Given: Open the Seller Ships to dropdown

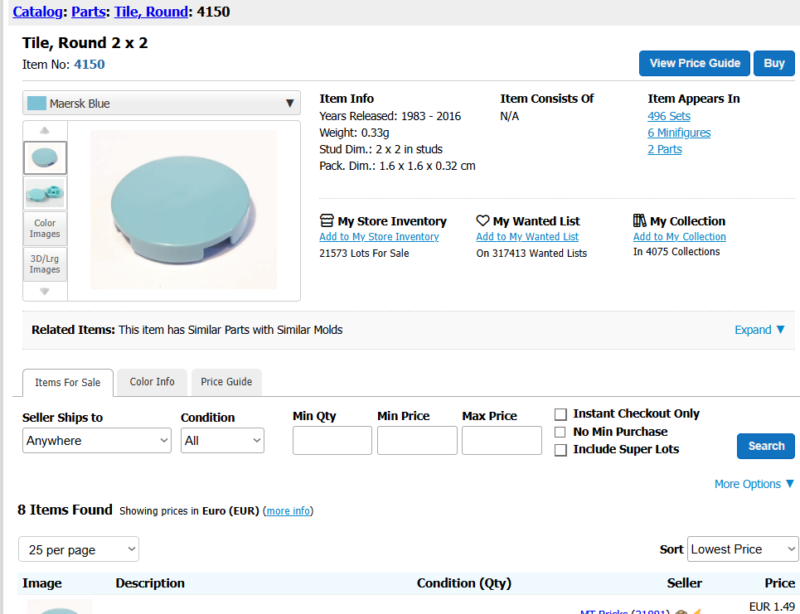Looking at the screenshot, I should point(97,440).
